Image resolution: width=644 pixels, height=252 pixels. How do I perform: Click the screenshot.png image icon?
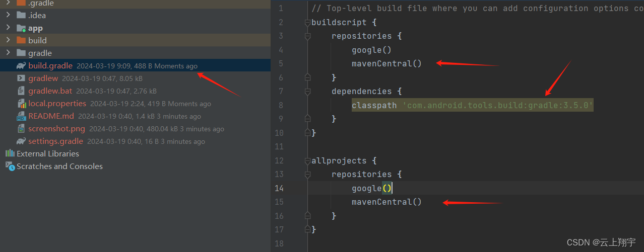tap(21, 129)
